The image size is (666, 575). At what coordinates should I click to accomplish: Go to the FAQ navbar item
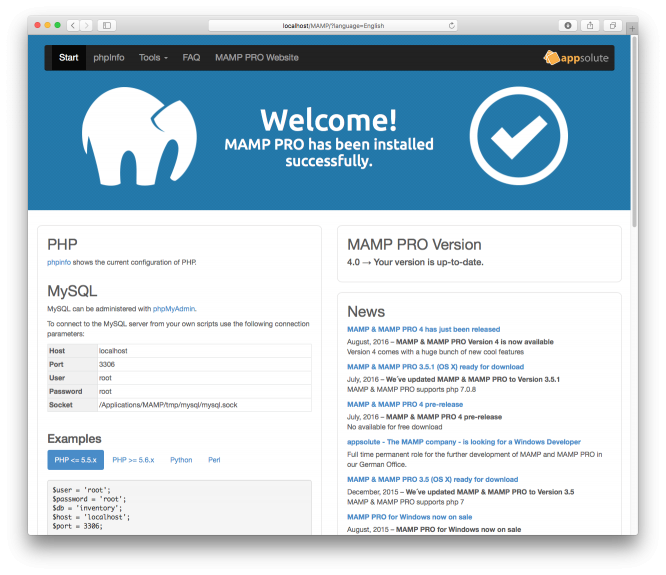click(x=191, y=58)
